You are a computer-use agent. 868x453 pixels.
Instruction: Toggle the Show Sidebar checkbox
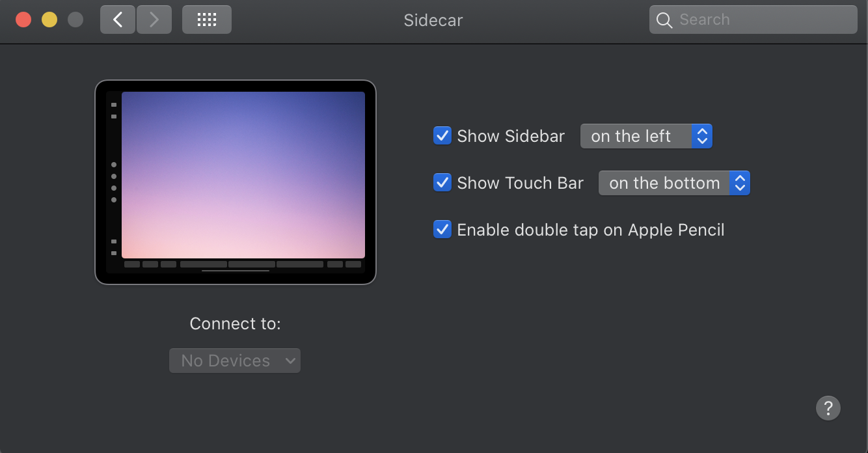point(442,136)
